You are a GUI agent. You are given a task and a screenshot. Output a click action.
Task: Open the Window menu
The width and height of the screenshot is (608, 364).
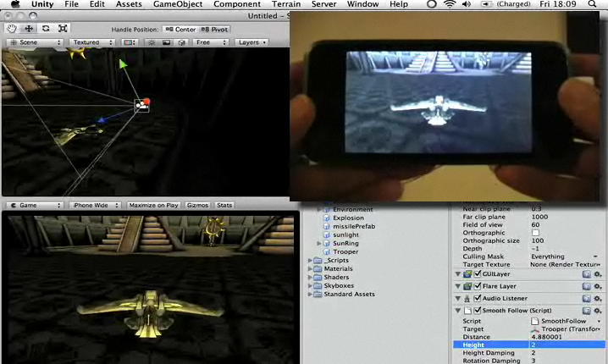[x=362, y=4]
